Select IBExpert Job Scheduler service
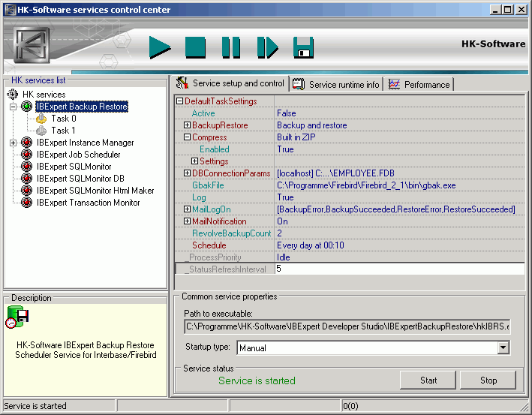The image size is (532, 415). coord(78,155)
